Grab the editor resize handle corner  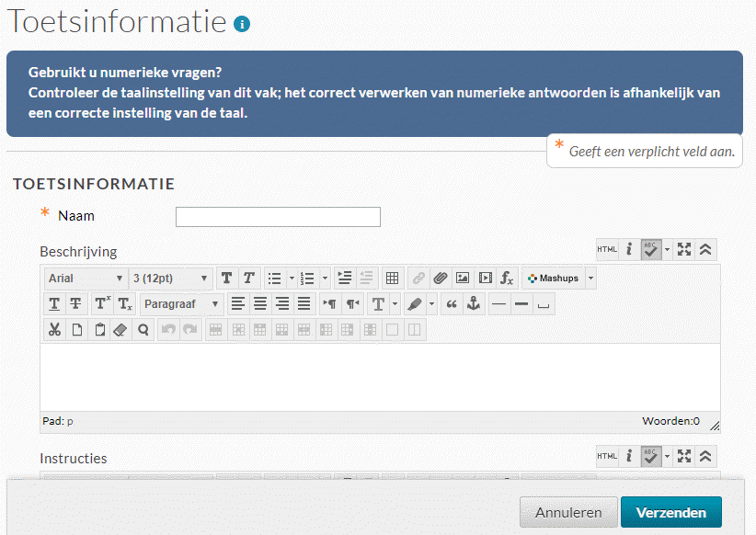[x=715, y=427]
